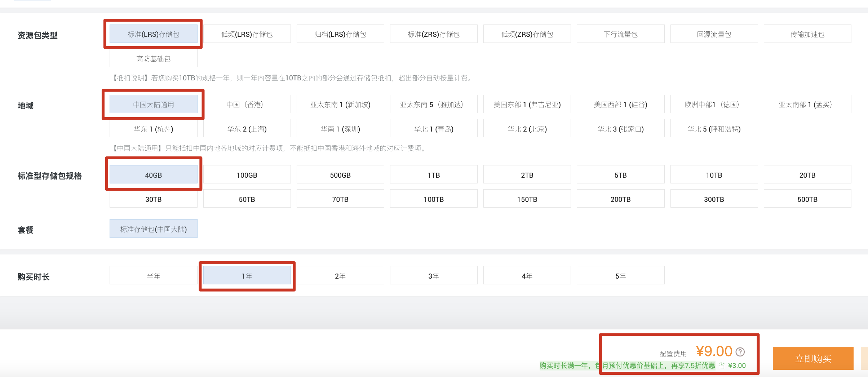Image resolution: width=868 pixels, height=377 pixels.
Task: Choose 华北 2 (北京) region
Action: 527,129
